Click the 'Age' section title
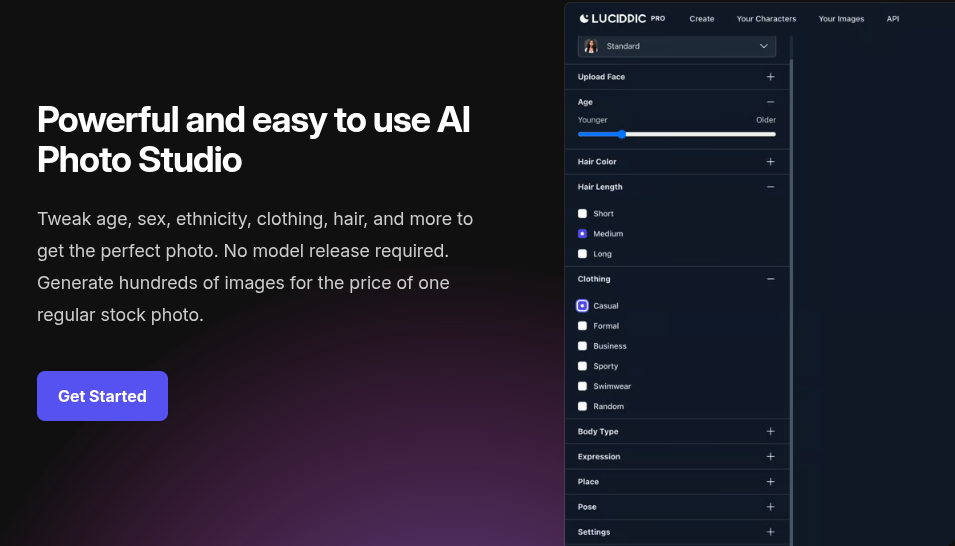The width and height of the screenshot is (955, 546). 585,102
